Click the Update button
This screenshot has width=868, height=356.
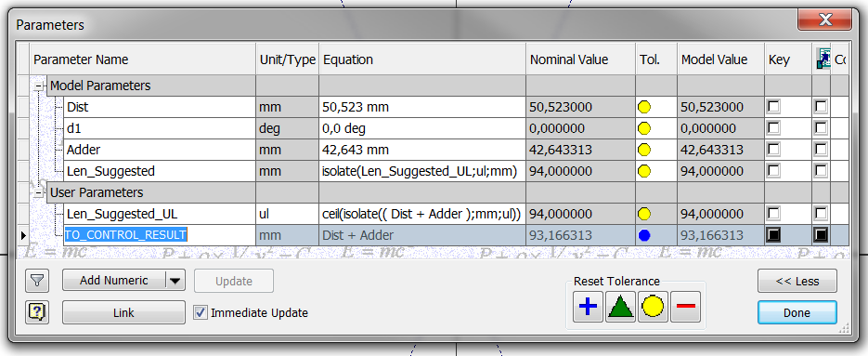tap(234, 281)
